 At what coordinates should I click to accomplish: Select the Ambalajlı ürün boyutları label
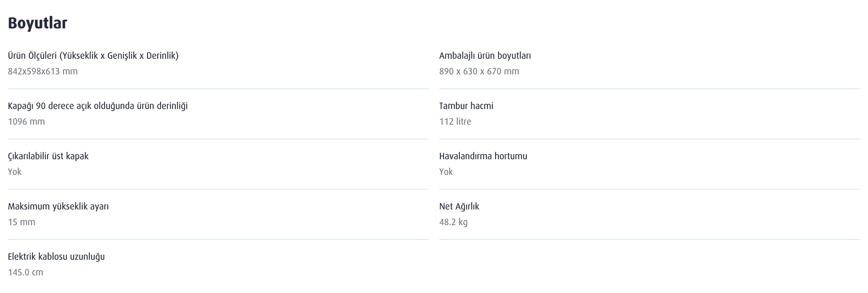[x=485, y=55]
